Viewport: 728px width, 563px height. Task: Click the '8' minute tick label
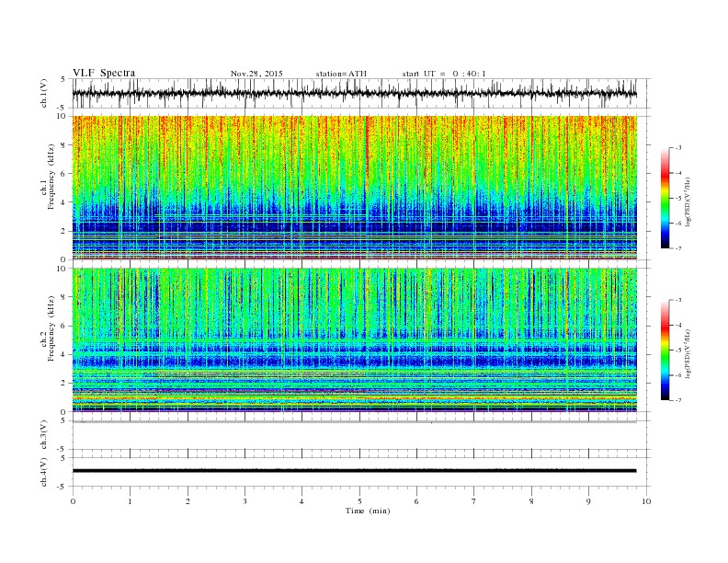(531, 501)
